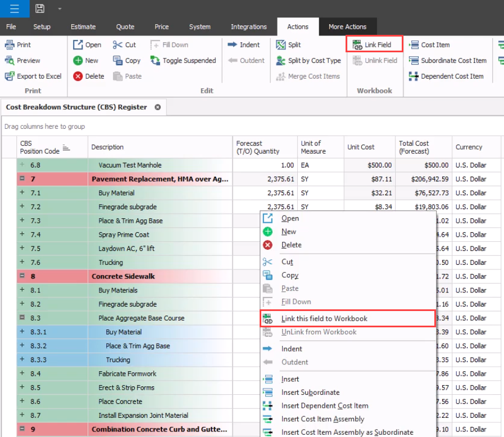Screen dimensions: 504x437
Task: Click the Link Field ribbon icon
Action: 357,45
